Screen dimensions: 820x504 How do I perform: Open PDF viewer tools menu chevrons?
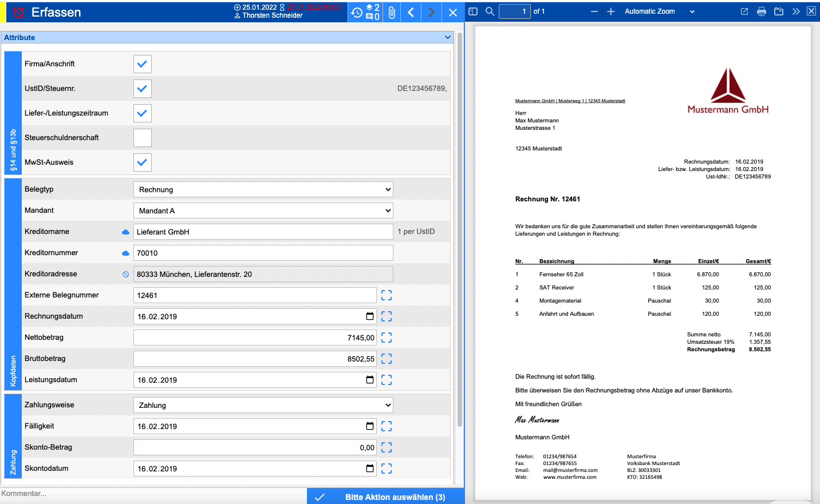point(796,11)
